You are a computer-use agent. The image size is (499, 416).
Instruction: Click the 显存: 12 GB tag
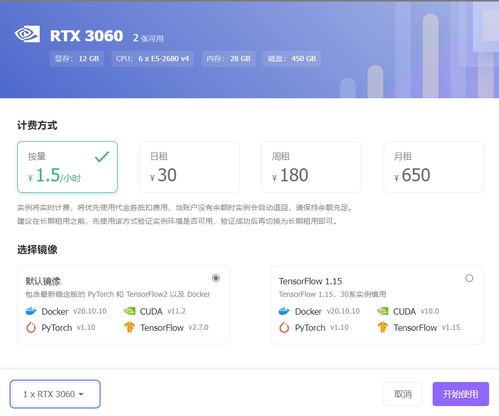[77, 59]
